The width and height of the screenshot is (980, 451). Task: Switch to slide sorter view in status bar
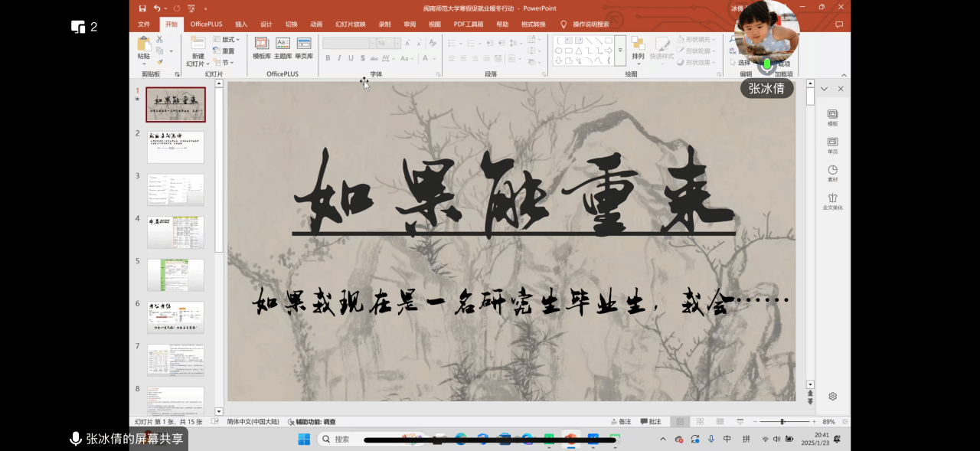(700, 422)
